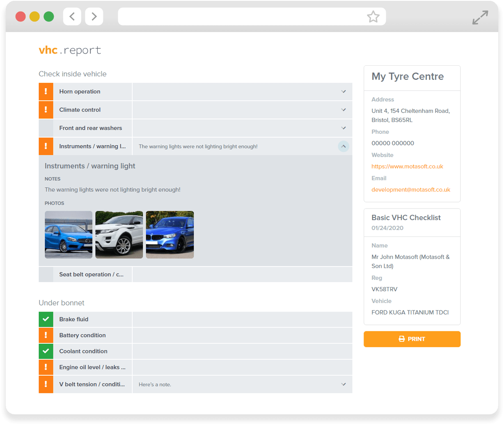Click the empty status box for Front and rear washers
Viewport: 504px width, 425px height.
[46, 128]
